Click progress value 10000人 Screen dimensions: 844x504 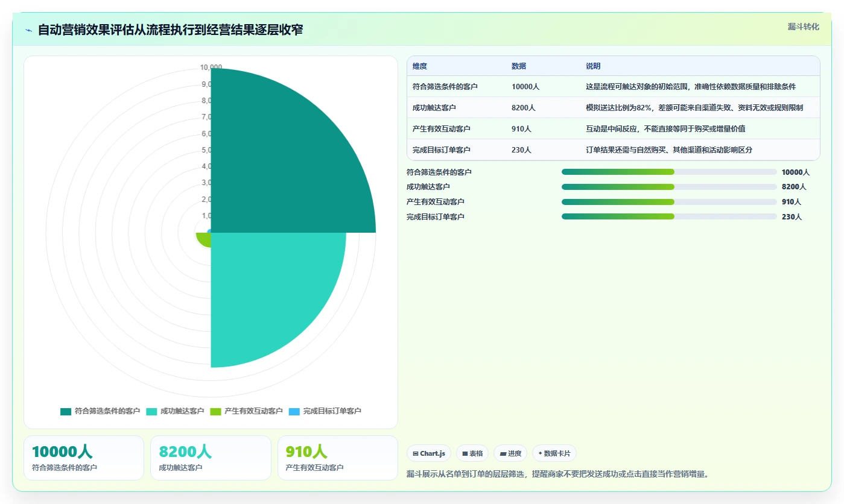[796, 172]
